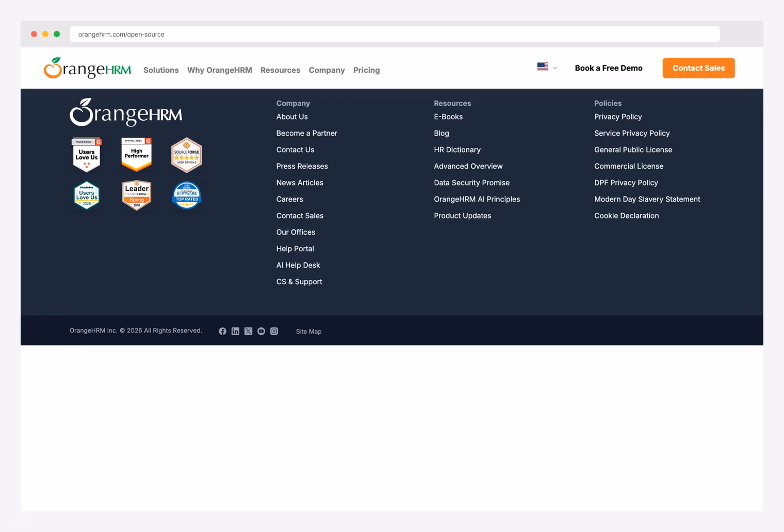
Task: Open Advanced Overview link
Action: pos(468,166)
